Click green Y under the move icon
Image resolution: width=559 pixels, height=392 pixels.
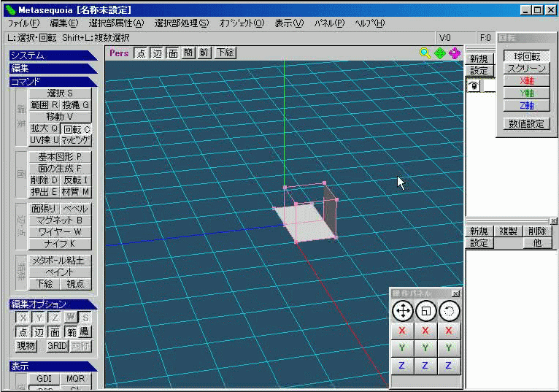402,348
